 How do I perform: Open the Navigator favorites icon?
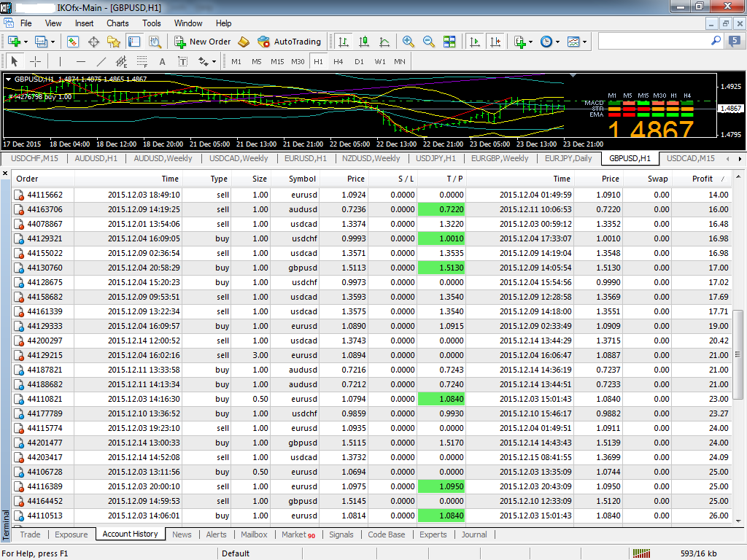tap(114, 42)
